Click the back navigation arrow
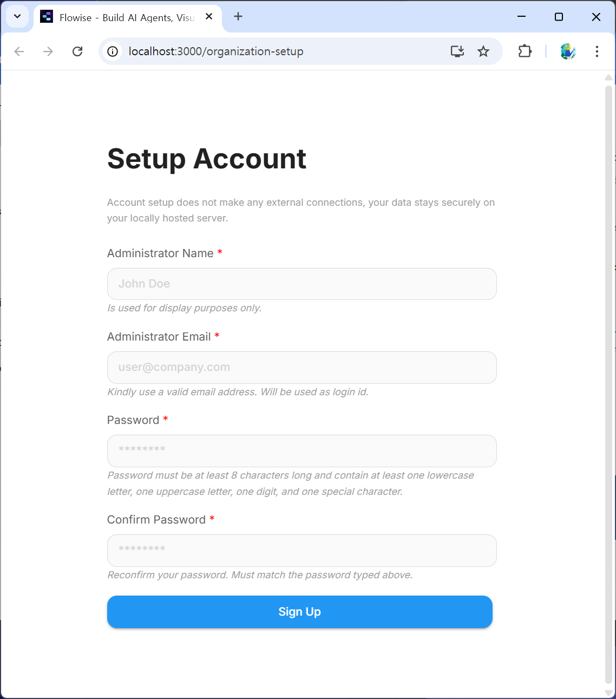 coord(19,51)
